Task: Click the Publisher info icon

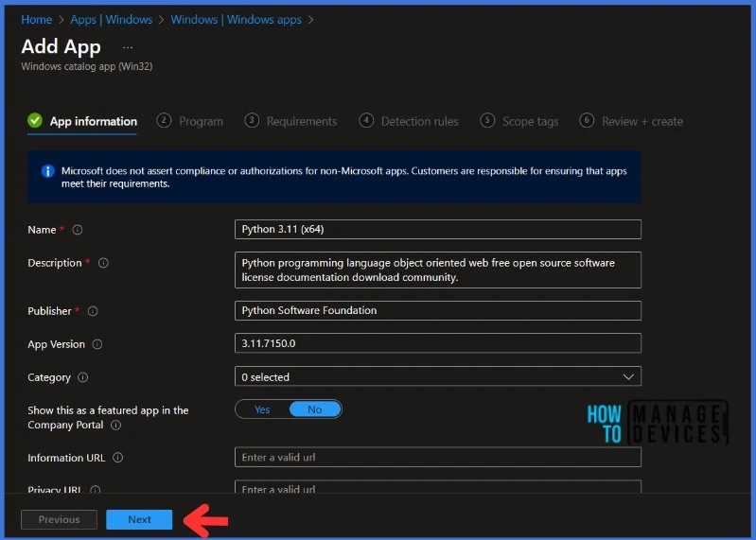Action: 93,311
